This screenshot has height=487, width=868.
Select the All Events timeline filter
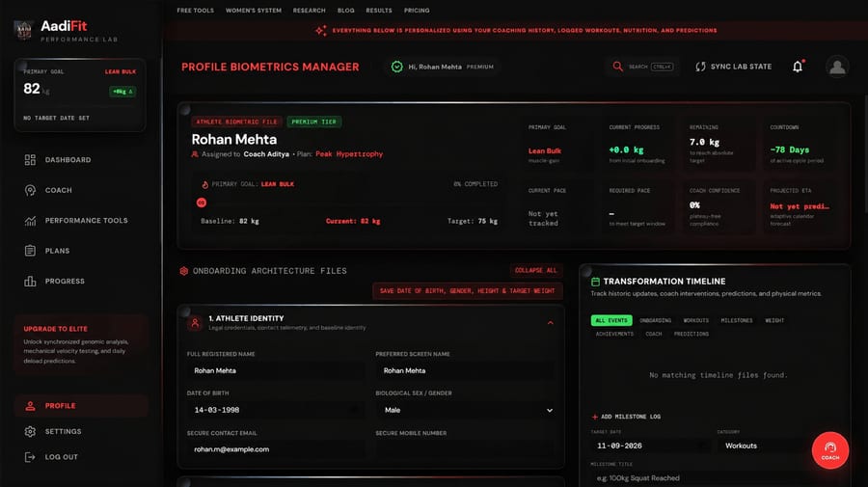[611, 320]
